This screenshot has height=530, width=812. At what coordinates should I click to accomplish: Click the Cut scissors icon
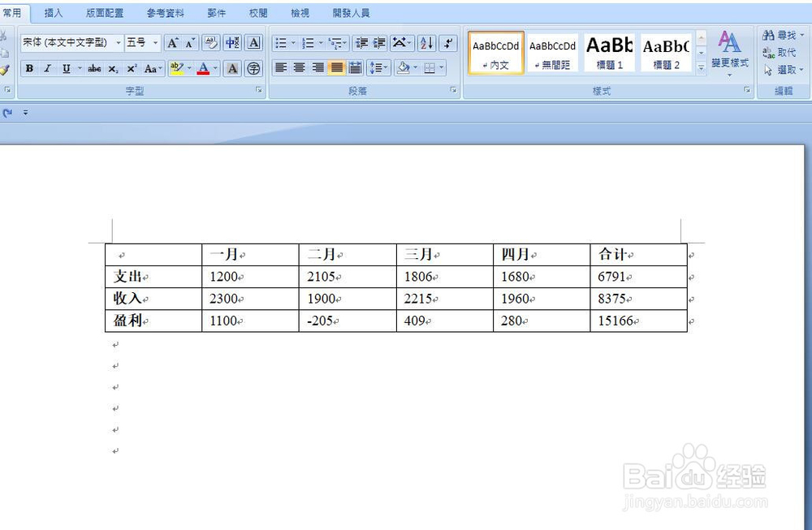point(3,36)
